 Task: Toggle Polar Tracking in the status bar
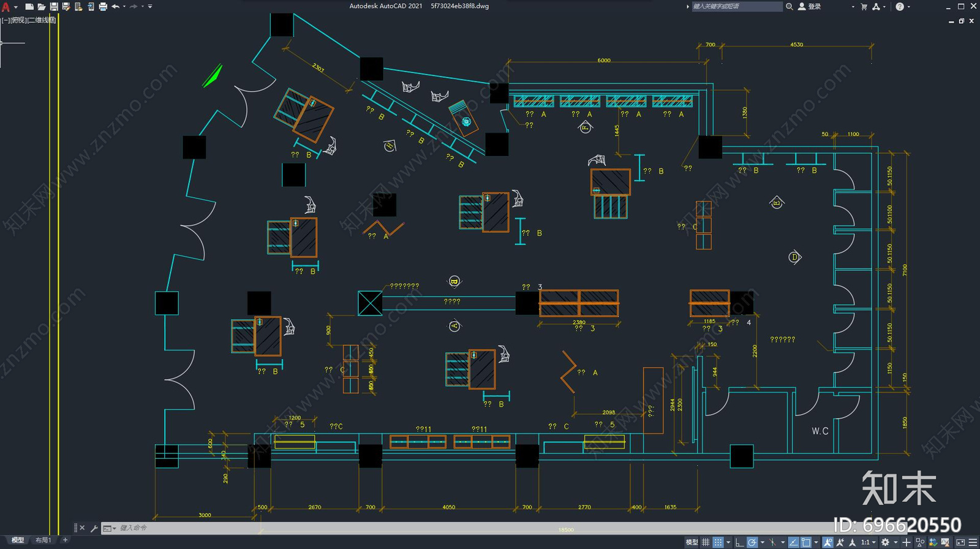coord(752,542)
